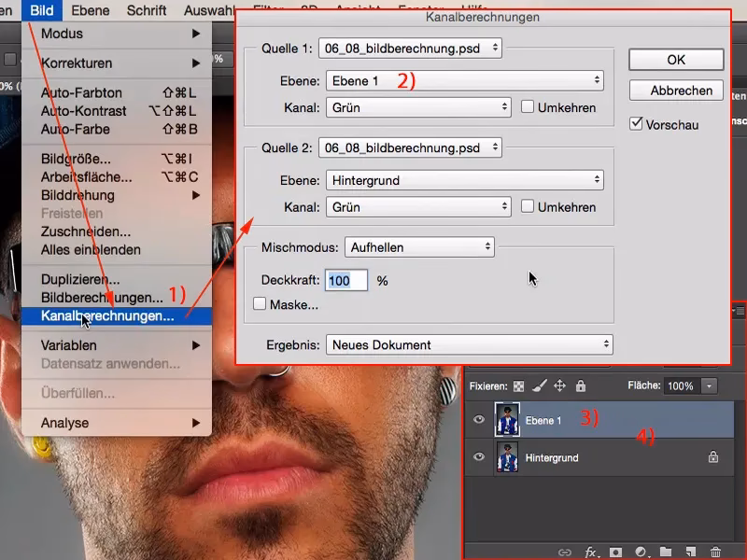Image resolution: width=747 pixels, height=560 pixels.
Task: Enable Umkehren for Quelle 1
Action: click(528, 107)
